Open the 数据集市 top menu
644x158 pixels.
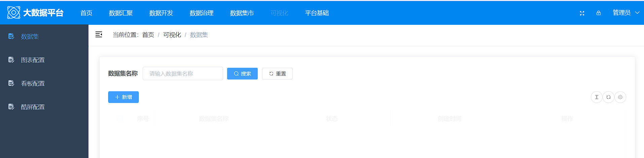click(242, 13)
